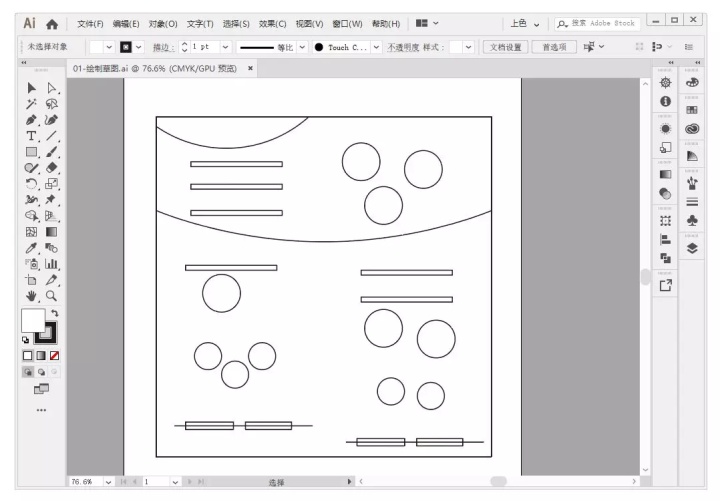
Task: Open the 等比 stroke profile dropdown
Action: click(302, 47)
